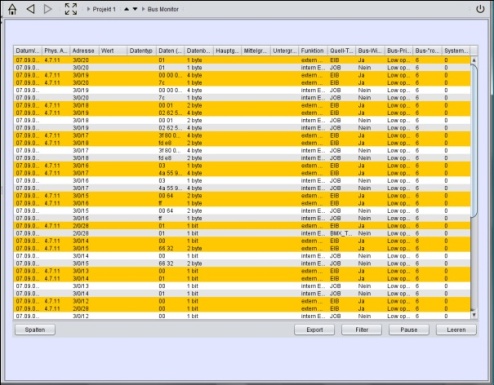Image resolution: width=494 pixels, height=385 pixels.
Task: Clear the table with Leeren
Action: pyautogui.click(x=456, y=330)
